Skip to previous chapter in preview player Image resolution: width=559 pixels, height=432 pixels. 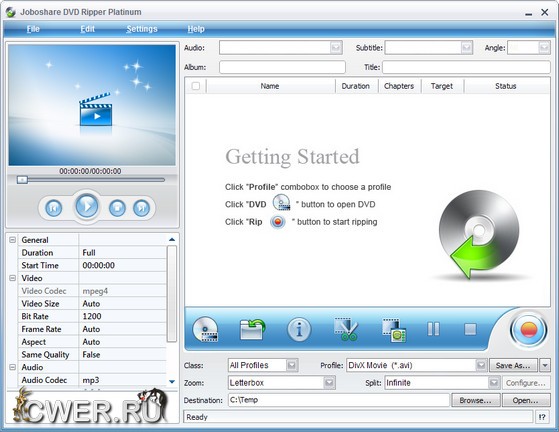[x=53, y=207]
